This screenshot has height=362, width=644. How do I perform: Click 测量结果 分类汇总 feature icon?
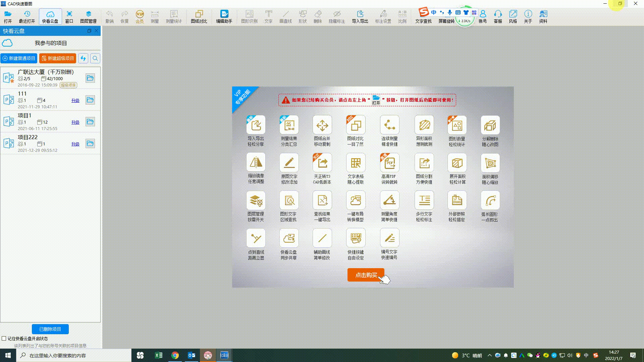289,125
